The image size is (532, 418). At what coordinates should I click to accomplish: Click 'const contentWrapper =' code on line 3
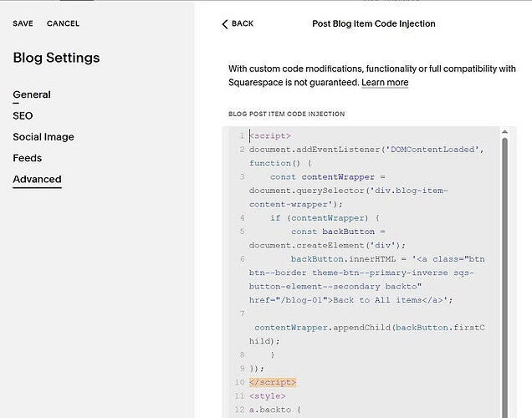point(328,177)
